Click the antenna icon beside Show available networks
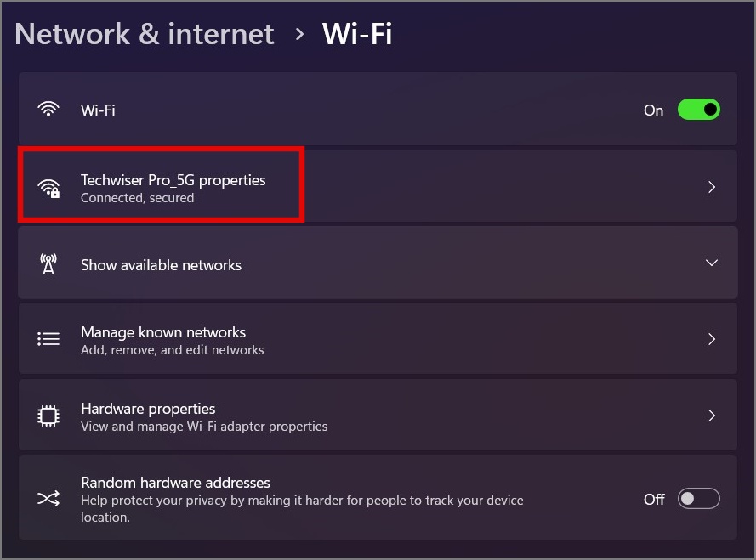The width and height of the screenshot is (756, 560). [48, 264]
